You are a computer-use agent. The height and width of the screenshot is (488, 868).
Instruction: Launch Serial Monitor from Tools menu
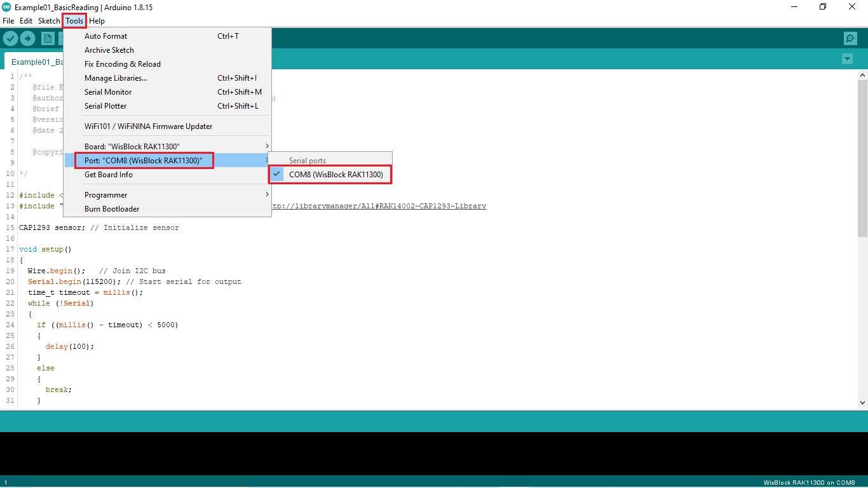(168, 92)
